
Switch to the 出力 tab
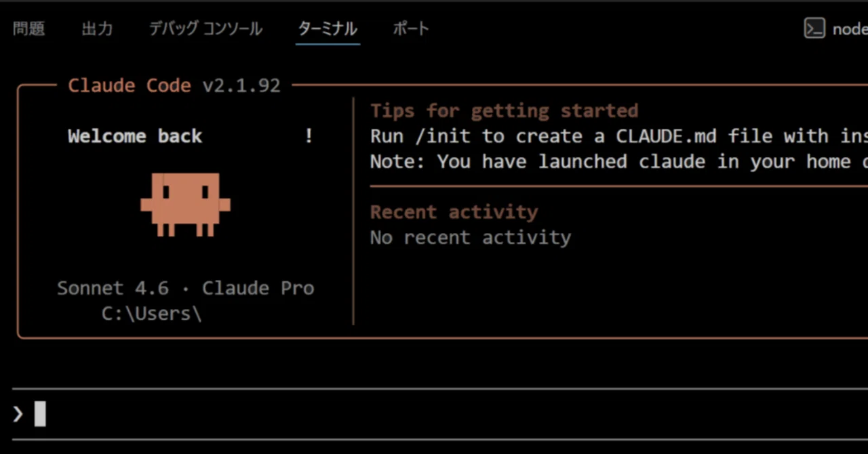97,28
